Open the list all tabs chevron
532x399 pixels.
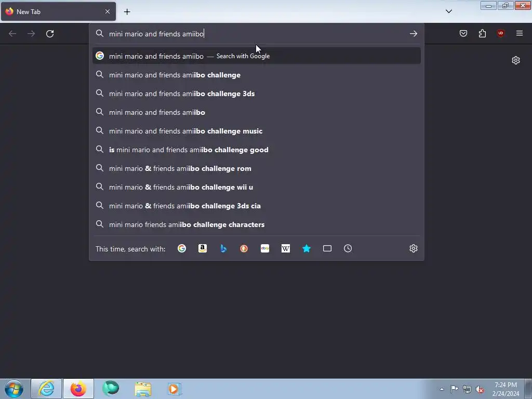448,11
